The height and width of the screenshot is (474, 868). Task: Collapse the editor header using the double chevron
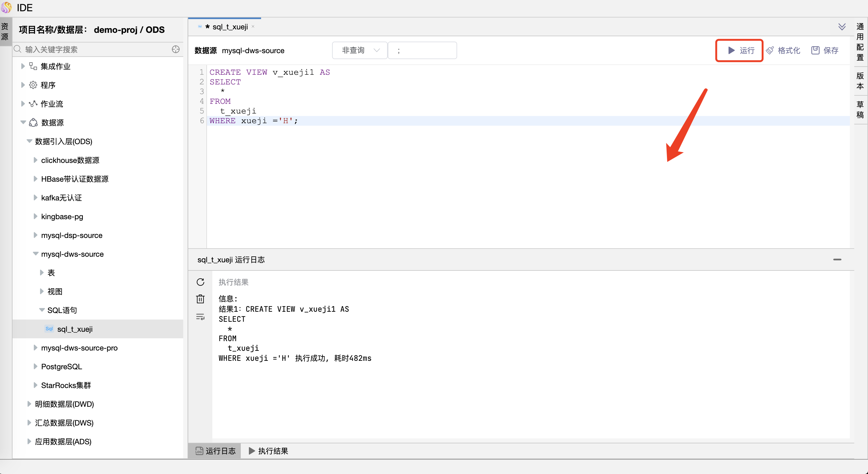click(842, 27)
